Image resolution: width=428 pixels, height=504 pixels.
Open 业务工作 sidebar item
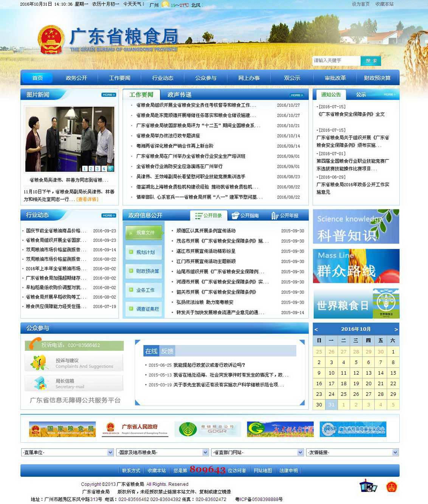tap(144, 290)
